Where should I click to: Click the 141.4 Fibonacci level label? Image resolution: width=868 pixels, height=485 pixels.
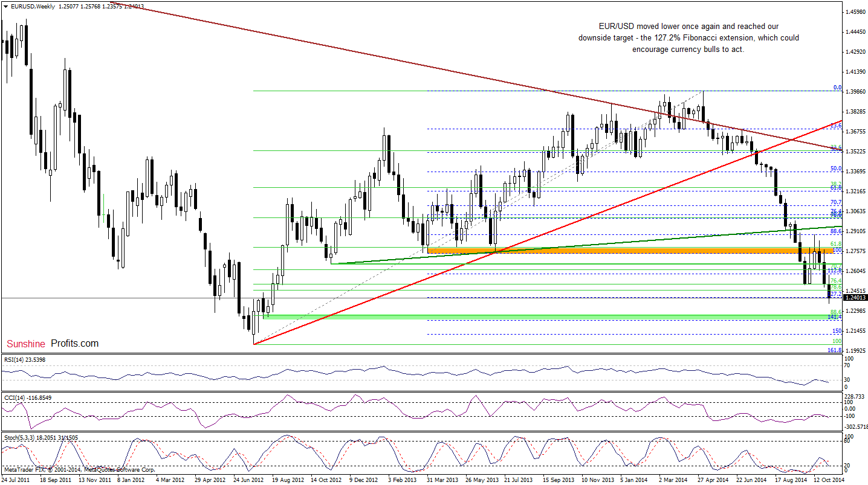coord(835,317)
